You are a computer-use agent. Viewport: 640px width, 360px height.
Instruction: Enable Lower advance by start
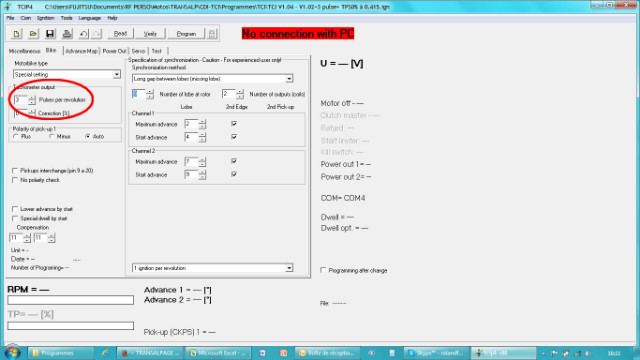pos(15,209)
